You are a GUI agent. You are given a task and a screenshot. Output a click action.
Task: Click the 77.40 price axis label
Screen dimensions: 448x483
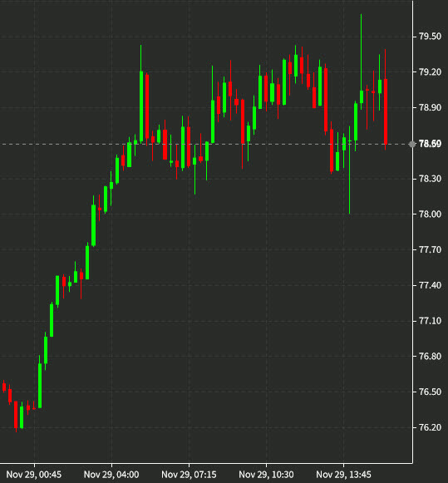tap(431, 285)
